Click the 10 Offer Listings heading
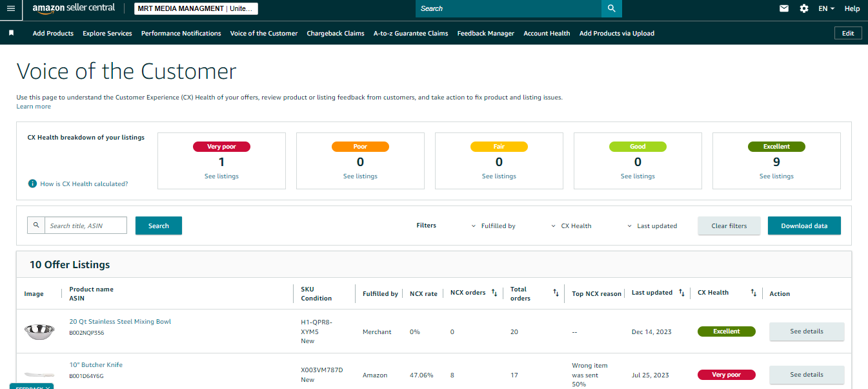Image resolution: width=868 pixels, height=389 pixels. pyautogui.click(x=70, y=265)
